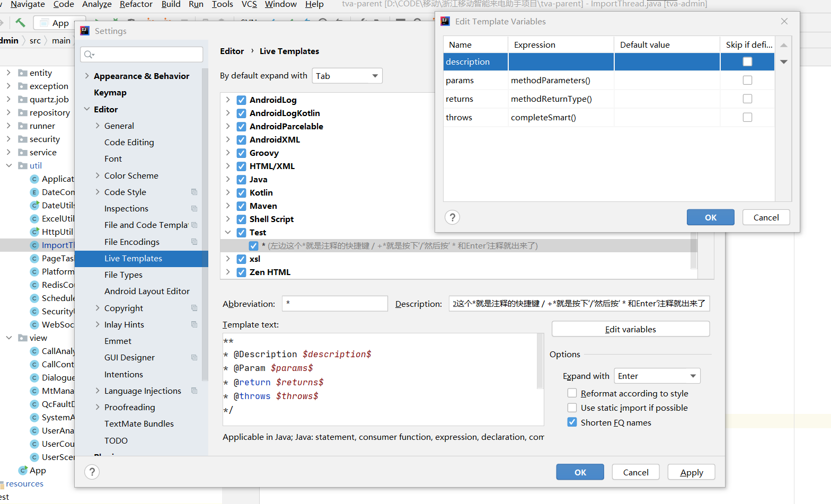This screenshot has width=831, height=504.
Task: Select the Keymap settings page
Action: tap(110, 92)
